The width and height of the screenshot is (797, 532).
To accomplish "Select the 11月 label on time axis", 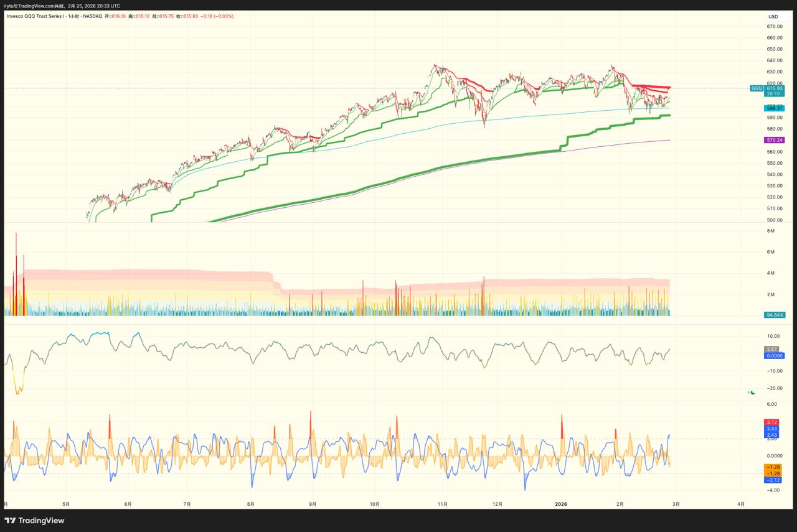I will (442, 504).
